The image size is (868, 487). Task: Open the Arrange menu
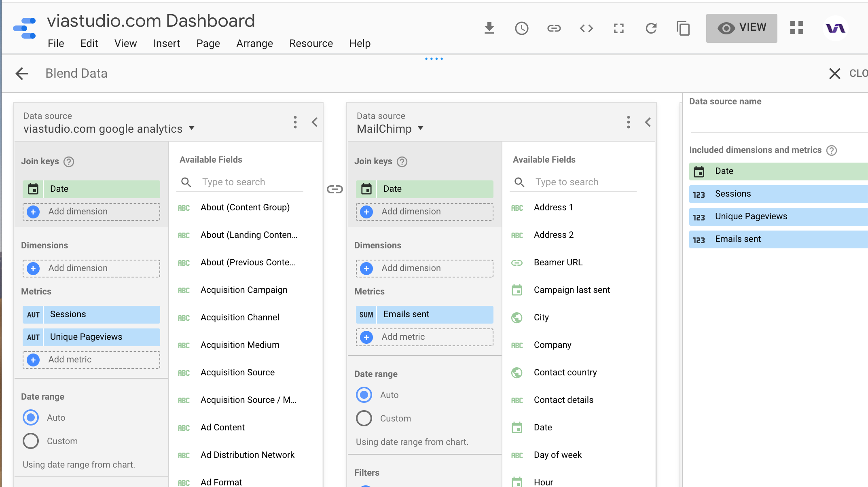(x=254, y=43)
